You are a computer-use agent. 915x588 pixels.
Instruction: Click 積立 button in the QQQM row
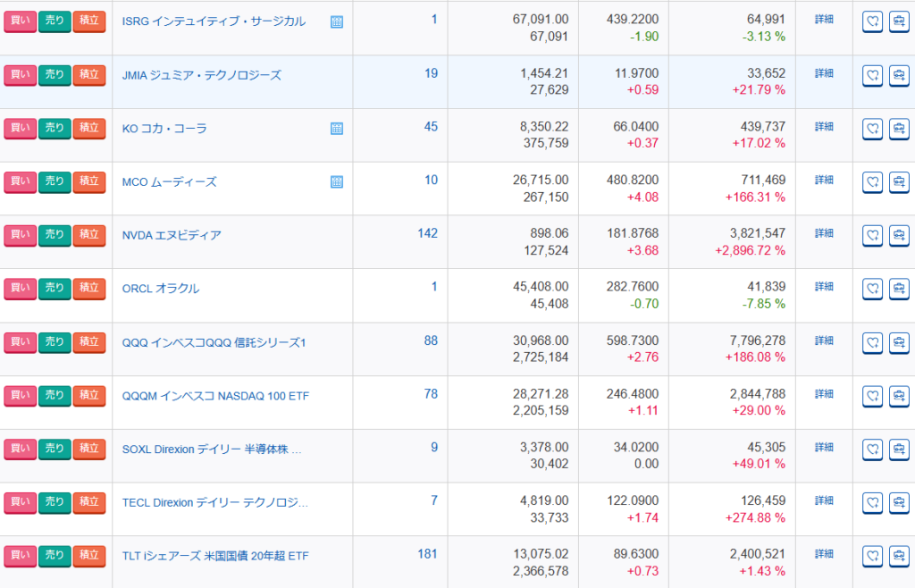click(88, 395)
